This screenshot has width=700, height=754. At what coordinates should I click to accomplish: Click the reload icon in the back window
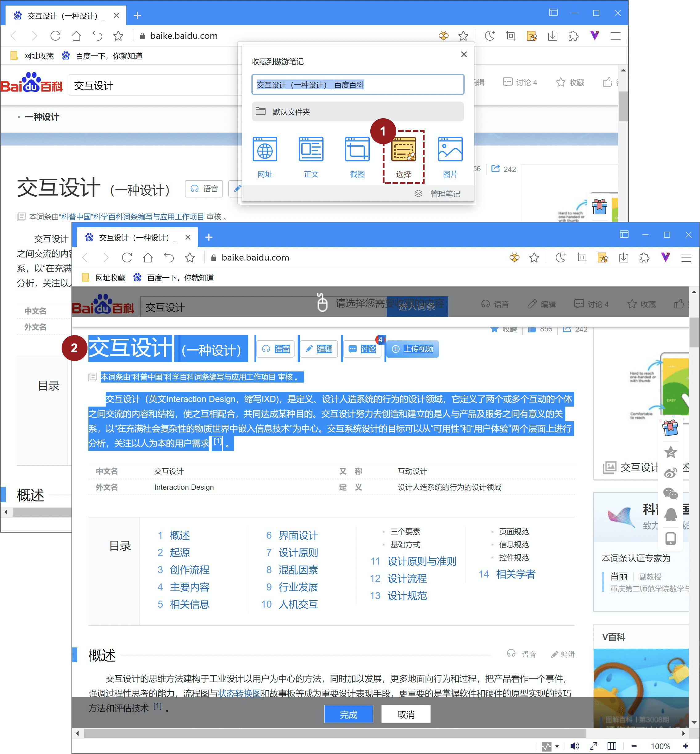tap(56, 36)
